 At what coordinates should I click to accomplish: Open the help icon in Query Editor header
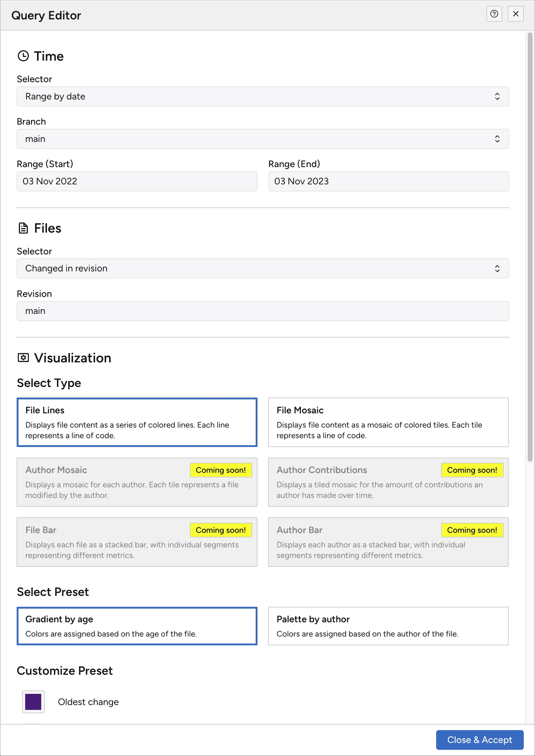pos(494,14)
